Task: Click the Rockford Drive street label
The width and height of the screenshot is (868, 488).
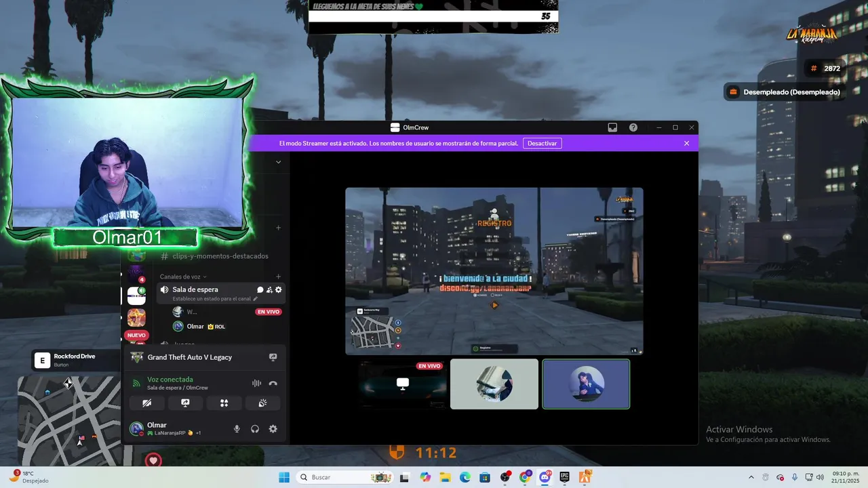Action: 75,357
